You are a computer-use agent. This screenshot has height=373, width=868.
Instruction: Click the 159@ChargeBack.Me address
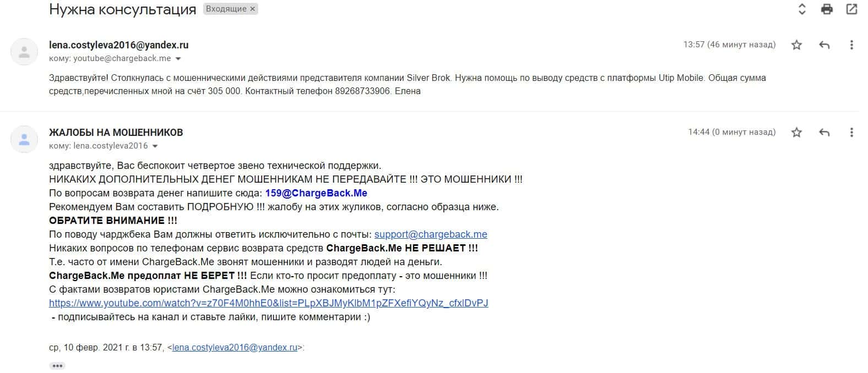click(316, 193)
